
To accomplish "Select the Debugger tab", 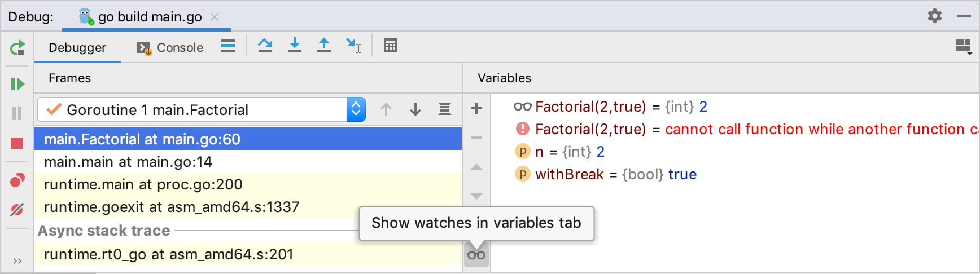I will click(x=77, y=48).
